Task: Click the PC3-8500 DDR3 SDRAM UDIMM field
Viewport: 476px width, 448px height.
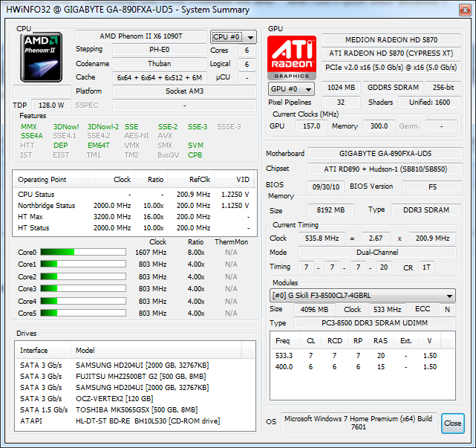Action: [x=374, y=323]
